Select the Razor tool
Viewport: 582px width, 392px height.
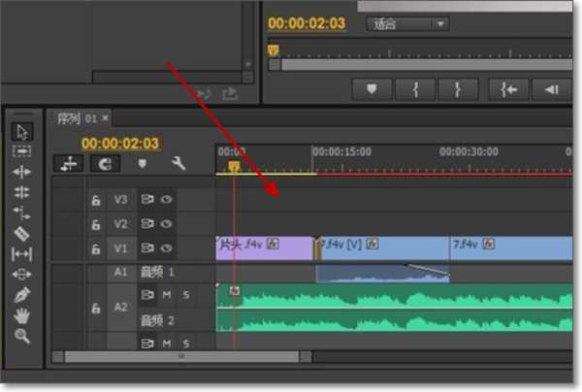click(22, 234)
